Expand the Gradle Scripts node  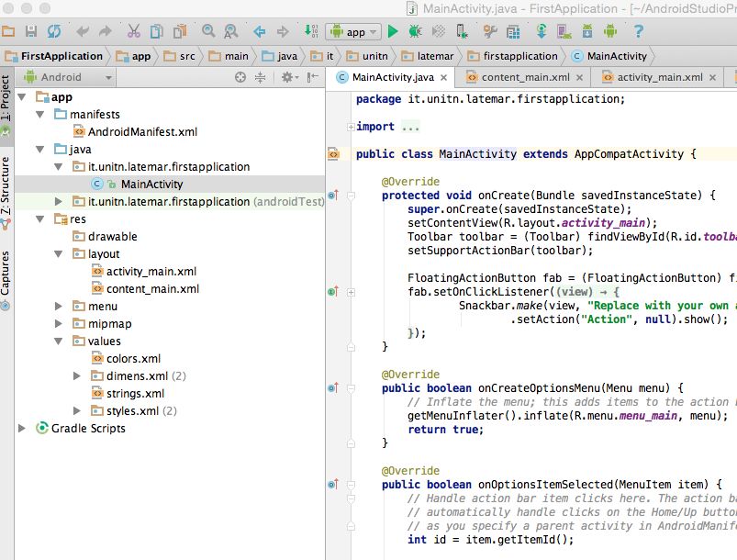click(22, 429)
